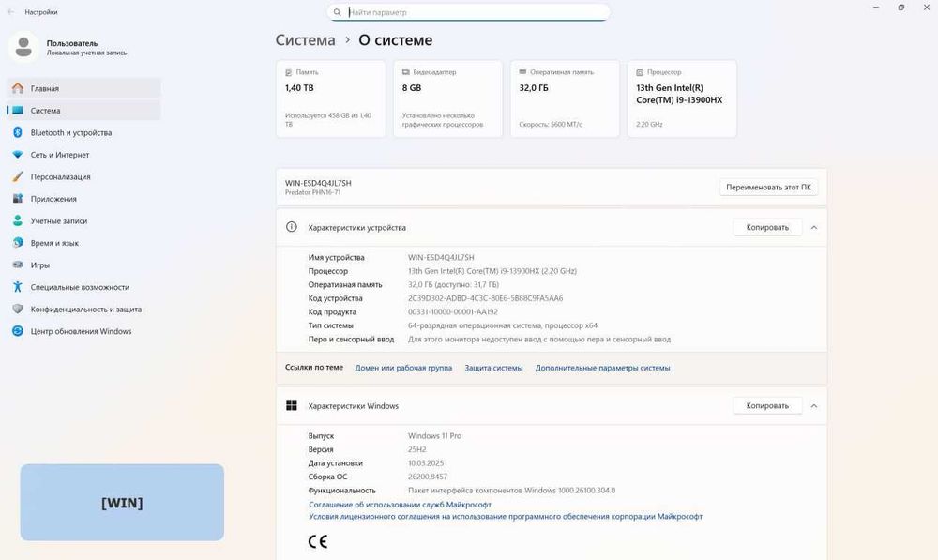Screen dimensions: 938x560
Task: Click the Процессор card icon
Action: [x=640, y=72]
